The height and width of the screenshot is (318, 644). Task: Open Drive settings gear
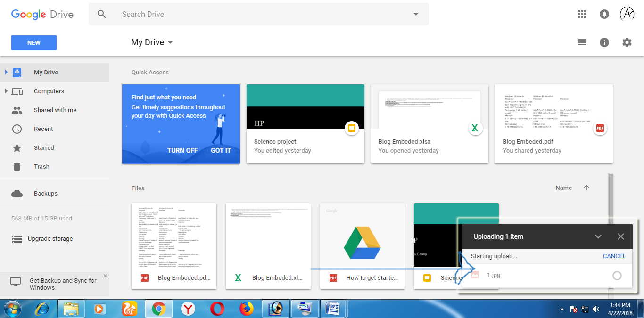627,42
